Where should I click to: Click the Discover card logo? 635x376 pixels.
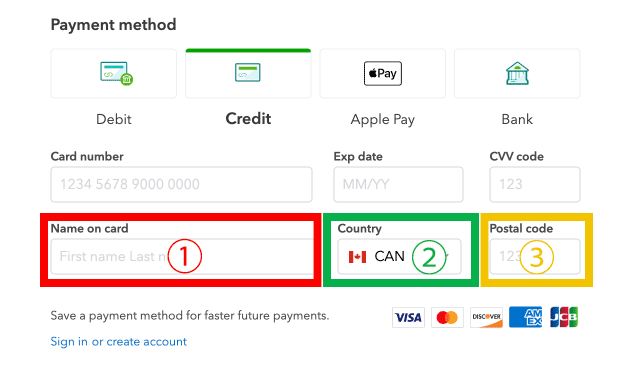[486, 317]
